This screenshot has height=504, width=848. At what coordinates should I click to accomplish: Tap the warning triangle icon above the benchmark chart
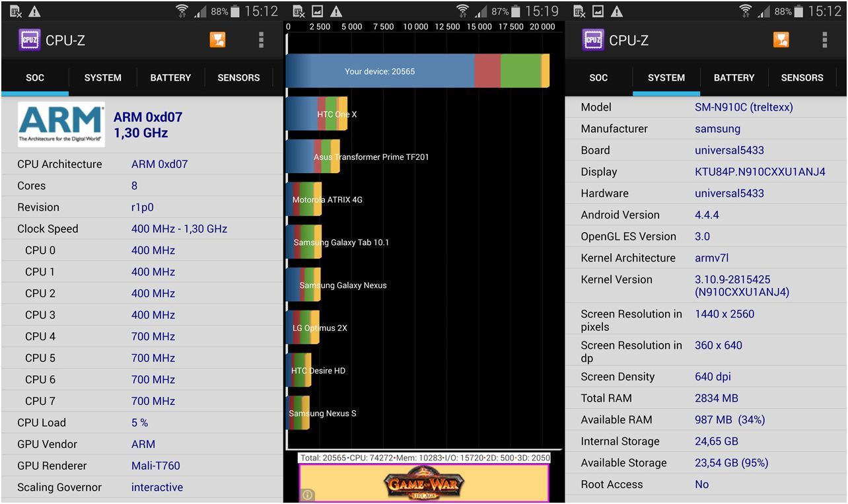tap(336, 11)
